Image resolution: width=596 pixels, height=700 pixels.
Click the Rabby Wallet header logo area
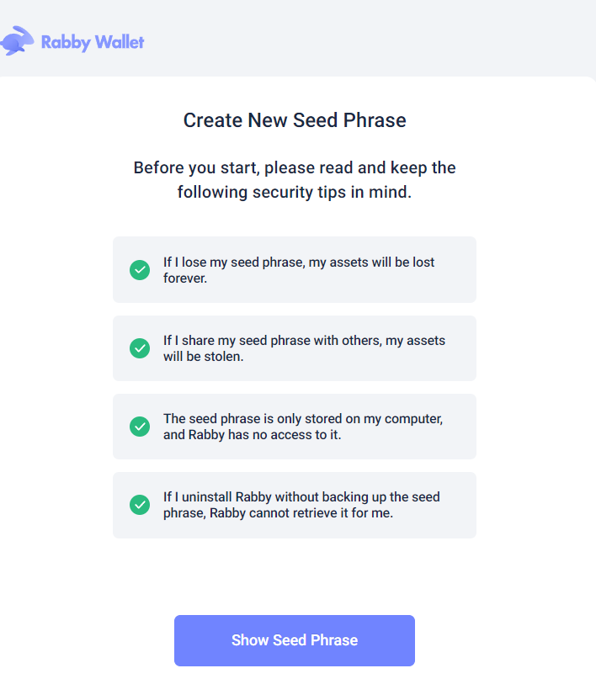pyautogui.click(x=74, y=40)
